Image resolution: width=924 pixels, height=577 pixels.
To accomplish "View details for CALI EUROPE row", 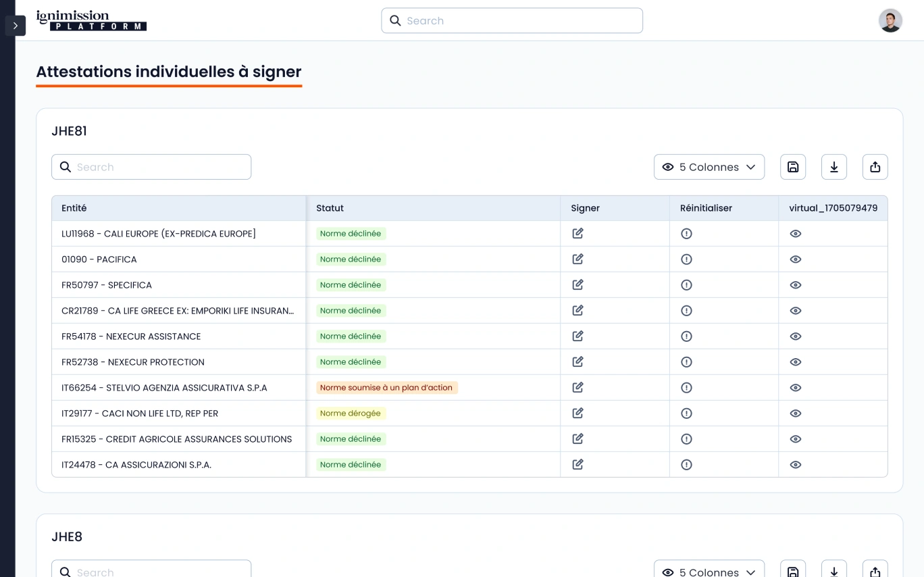I will (796, 234).
